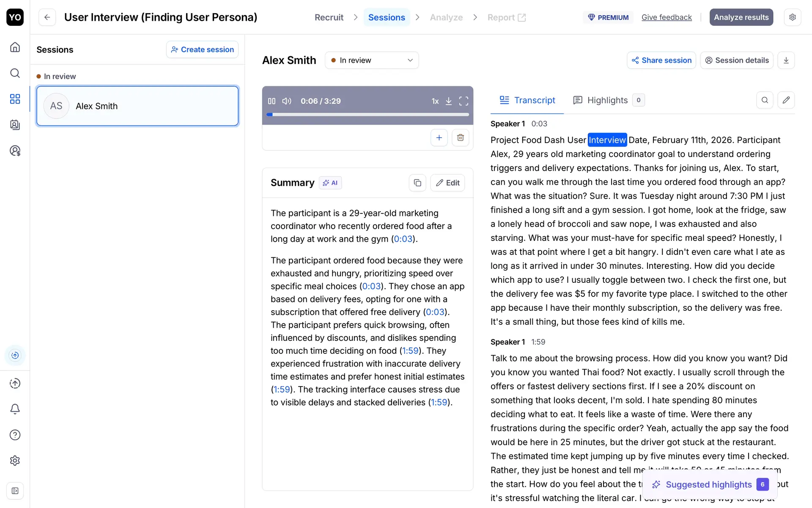The width and height of the screenshot is (812, 508).
Task: Seek along the recording progress bar
Action: pyautogui.click(x=368, y=114)
